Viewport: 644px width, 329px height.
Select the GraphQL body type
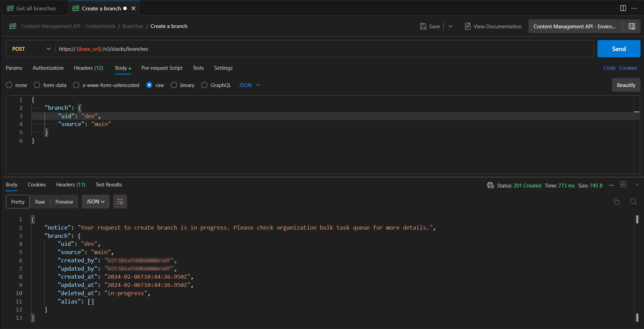point(205,85)
